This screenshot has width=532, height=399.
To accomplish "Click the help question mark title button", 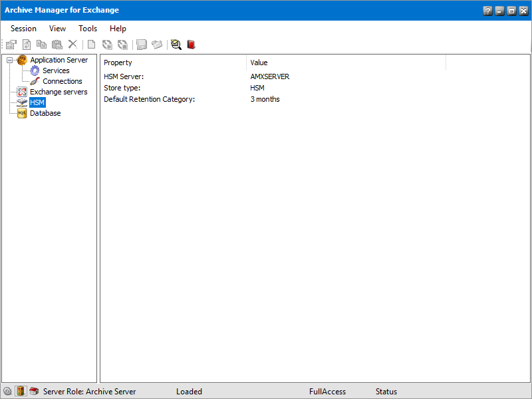I will click(487, 11).
